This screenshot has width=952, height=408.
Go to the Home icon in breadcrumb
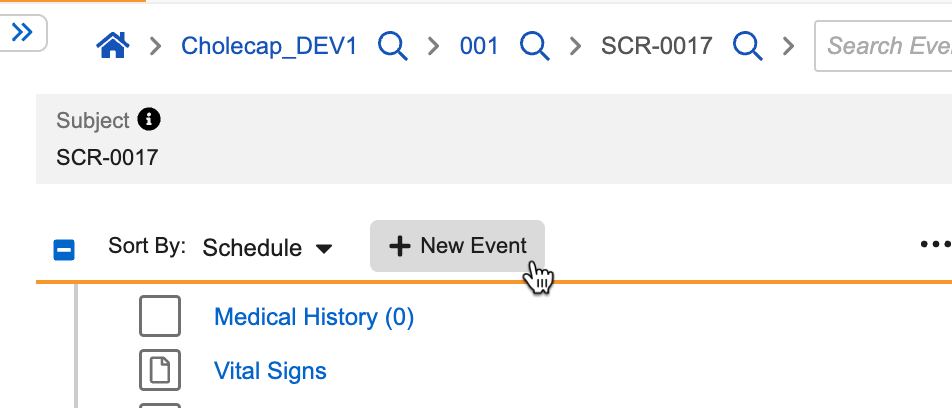click(112, 45)
